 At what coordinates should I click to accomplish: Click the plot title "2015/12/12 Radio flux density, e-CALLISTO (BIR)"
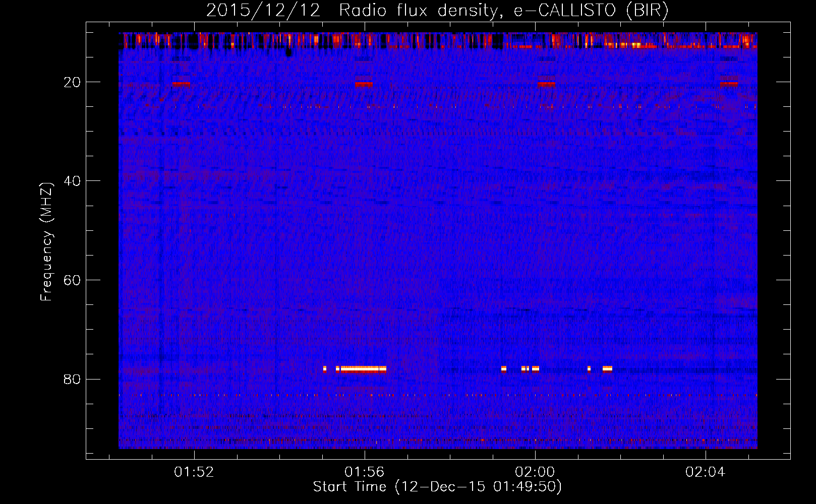click(437, 11)
